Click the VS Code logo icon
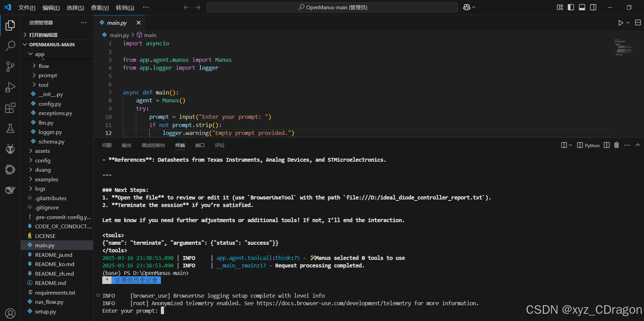Viewport: 644px width, 321px height. (8, 7)
